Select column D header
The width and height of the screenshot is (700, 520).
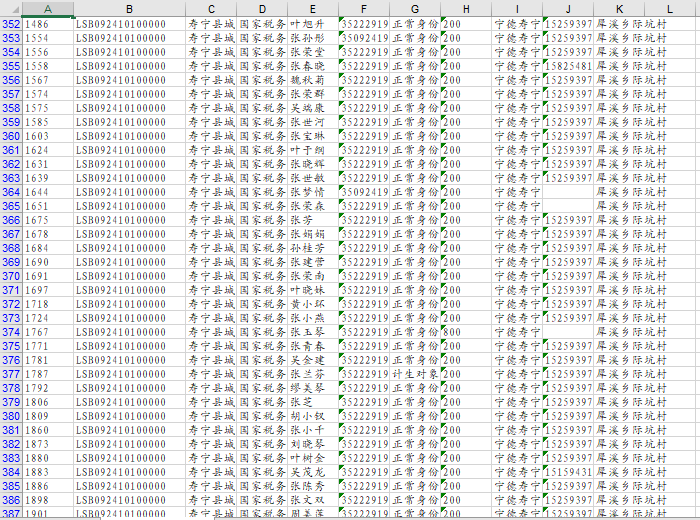pos(262,9)
